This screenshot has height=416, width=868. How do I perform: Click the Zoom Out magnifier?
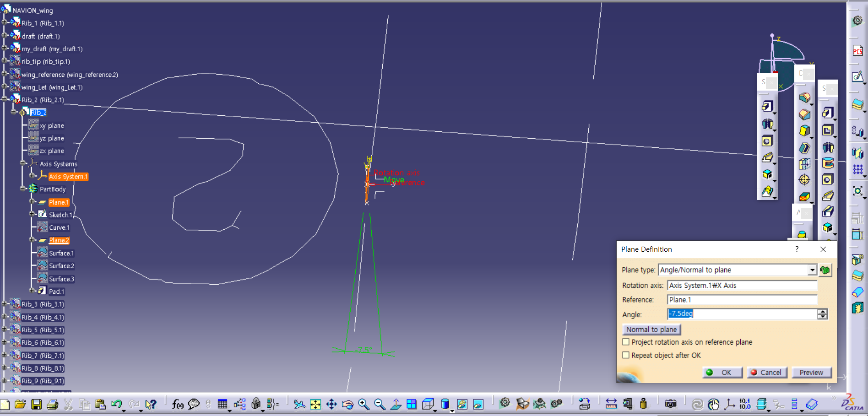380,404
